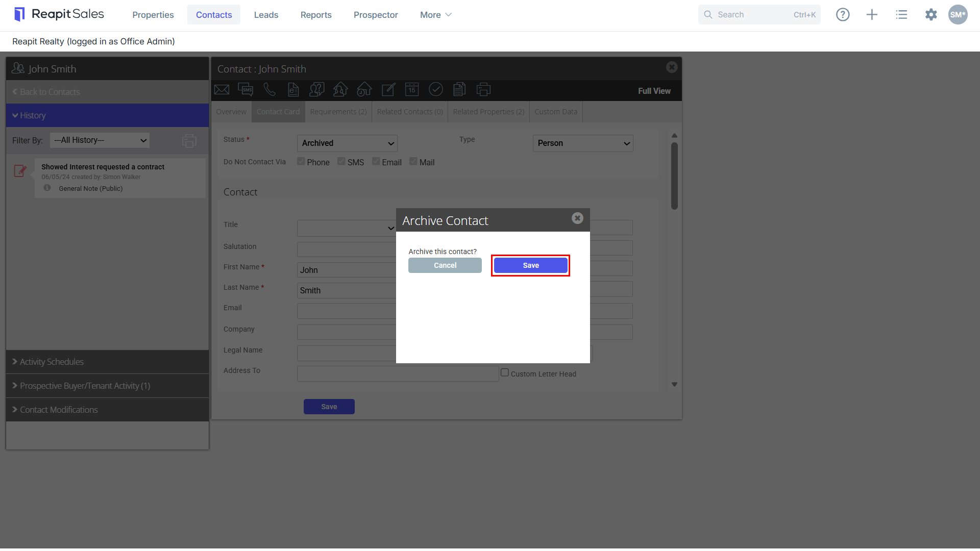The image size is (980, 551).
Task: Toggle the Phone do-not-contact checkbox
Action: 301,161
